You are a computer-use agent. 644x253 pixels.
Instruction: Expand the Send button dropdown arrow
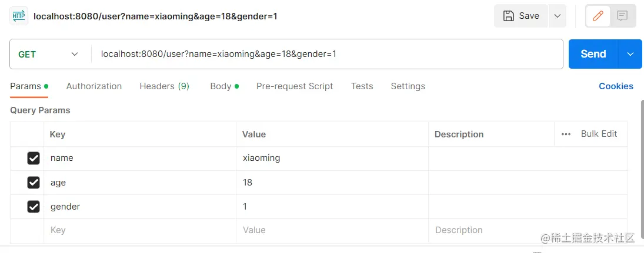pos(630,54)
